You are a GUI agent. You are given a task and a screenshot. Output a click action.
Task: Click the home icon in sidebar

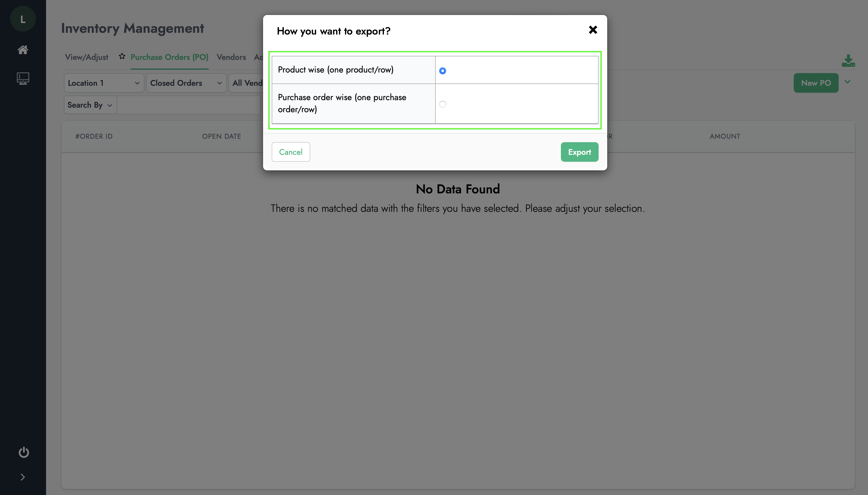point(23,50)
